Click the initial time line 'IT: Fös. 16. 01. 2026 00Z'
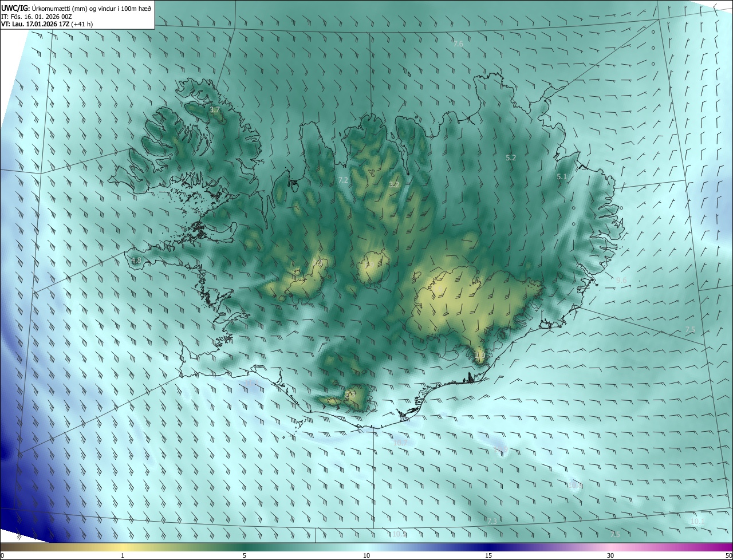Screen dimensions: 733x560 click(x=37, y=16)
